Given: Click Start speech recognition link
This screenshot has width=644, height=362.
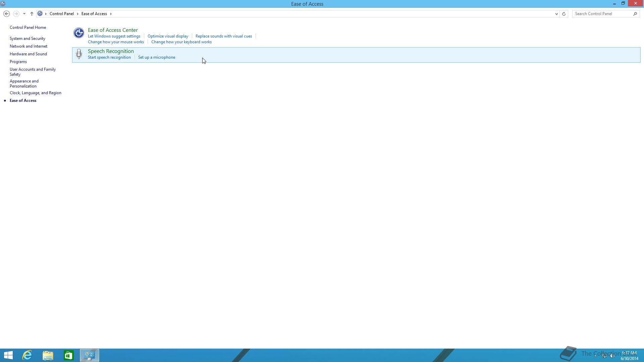Looking at the screenshot, I should click(x=109, y=57).
